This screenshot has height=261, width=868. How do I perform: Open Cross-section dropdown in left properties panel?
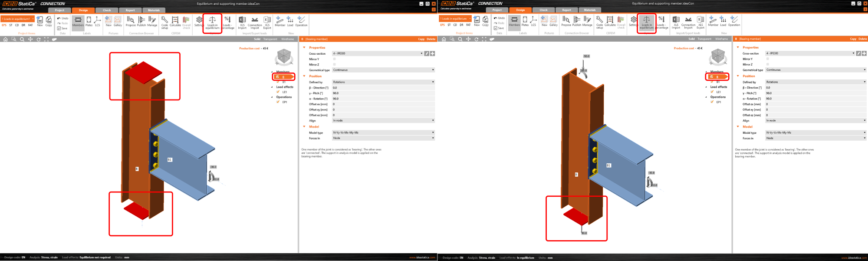[x=377, y=53]
